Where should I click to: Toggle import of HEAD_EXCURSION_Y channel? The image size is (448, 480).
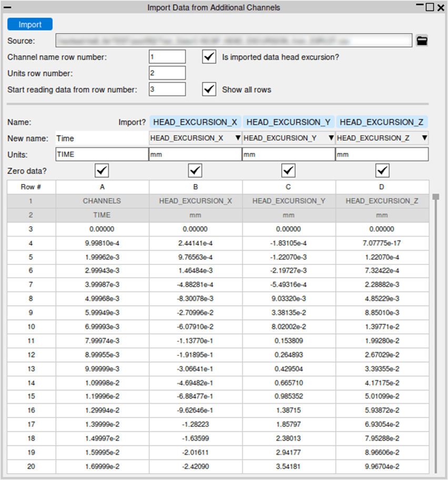coord(289,122)
